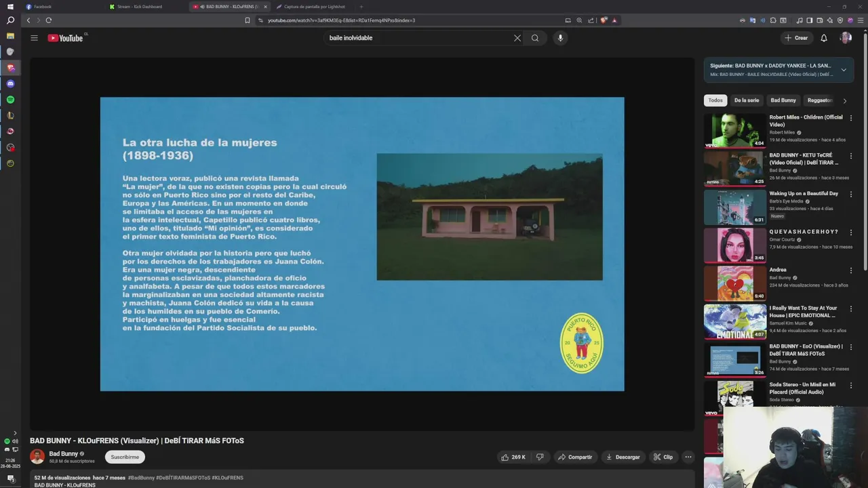Open Windows Start menu

[x=10, y=6]
